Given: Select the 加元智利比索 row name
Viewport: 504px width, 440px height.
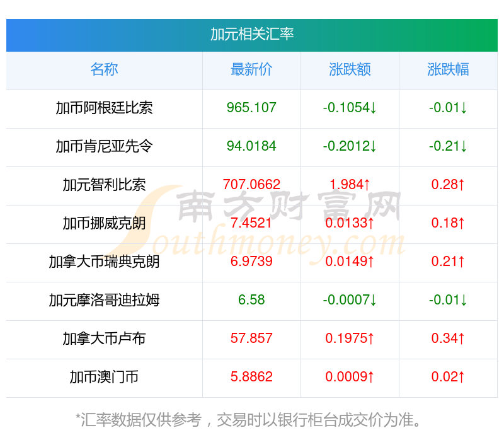Looking at the screenshot, I should tap(104, 185).
